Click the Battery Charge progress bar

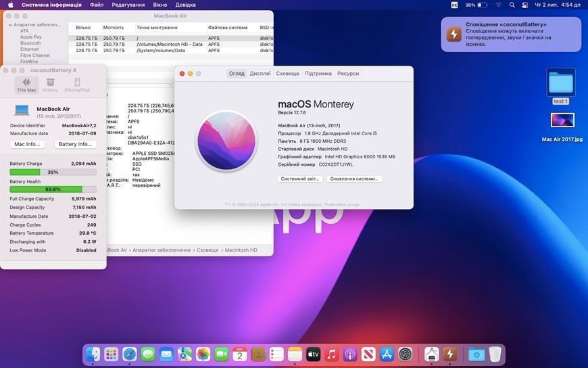pyautogui.click(x=53, y=172)
